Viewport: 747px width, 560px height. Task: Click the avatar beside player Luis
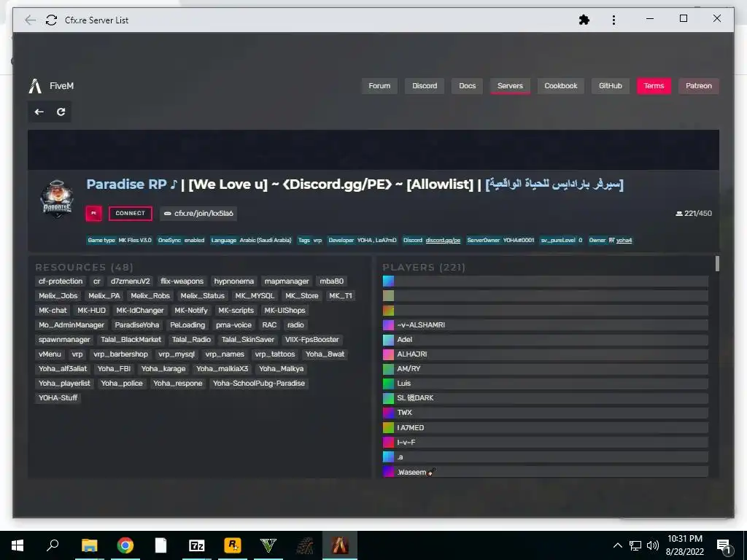pyautogui.click(x=388, y=384)
